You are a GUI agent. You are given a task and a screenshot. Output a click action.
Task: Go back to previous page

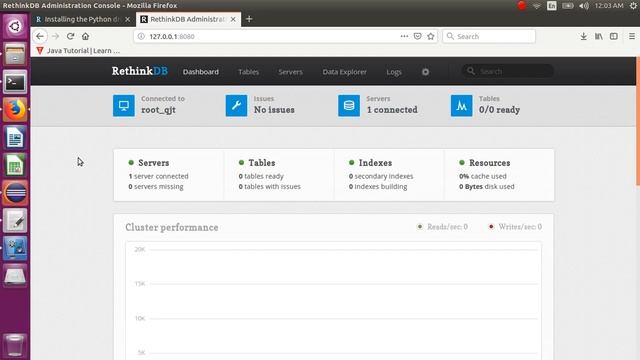coord(40,36)
